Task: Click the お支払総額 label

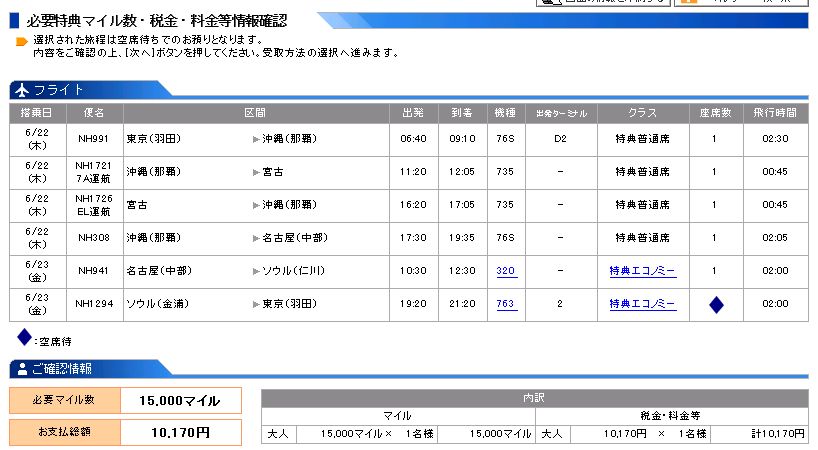Action: point(64,432)
